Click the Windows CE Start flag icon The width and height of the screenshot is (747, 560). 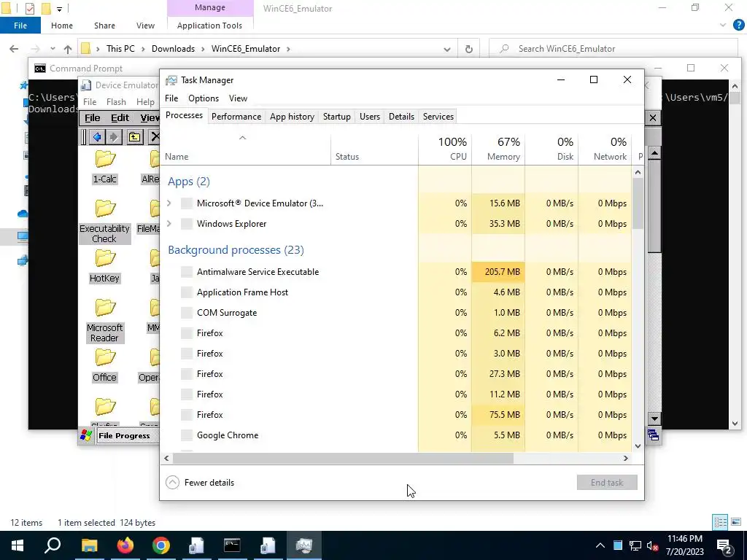[86, 435]
